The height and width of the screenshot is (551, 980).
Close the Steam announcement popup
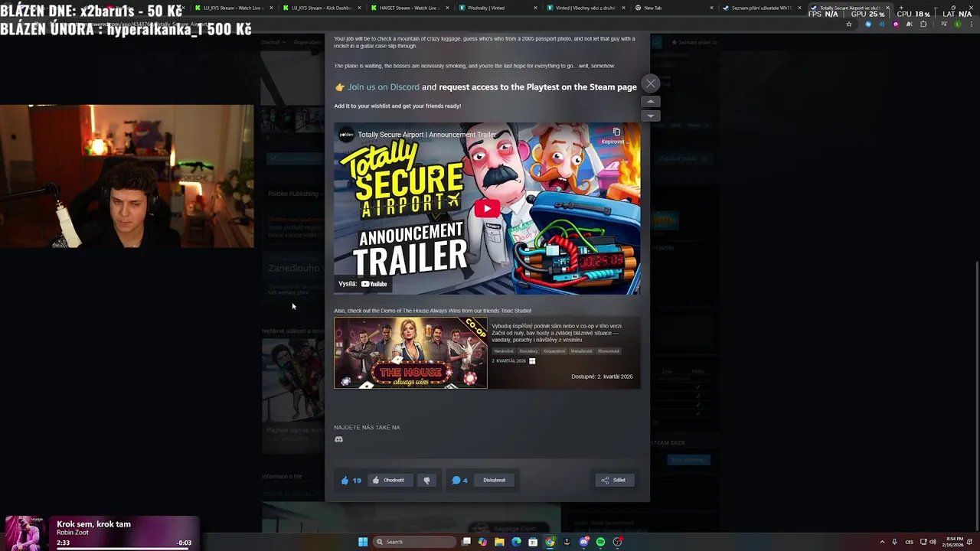point(650,83)
